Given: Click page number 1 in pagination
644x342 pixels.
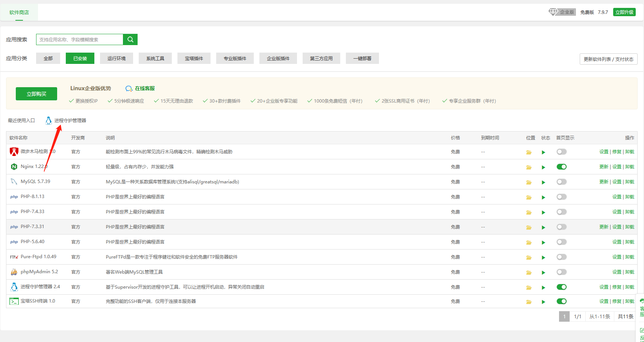Looking at the screenshot, I should click(564, 316).
